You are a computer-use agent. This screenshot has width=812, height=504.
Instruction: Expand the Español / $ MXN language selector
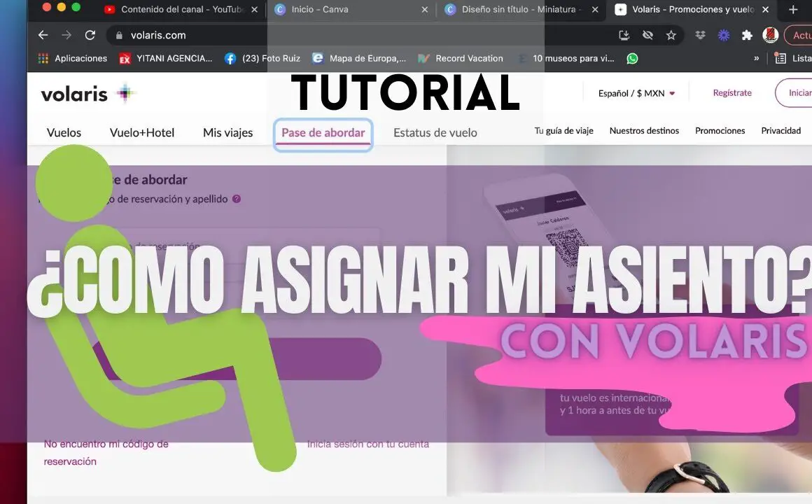pos(636,93)
